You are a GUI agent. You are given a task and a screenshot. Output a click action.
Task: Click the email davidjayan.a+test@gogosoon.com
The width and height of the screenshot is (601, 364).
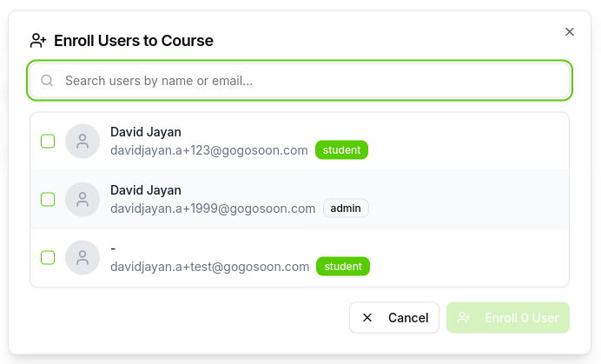[210, 267]
